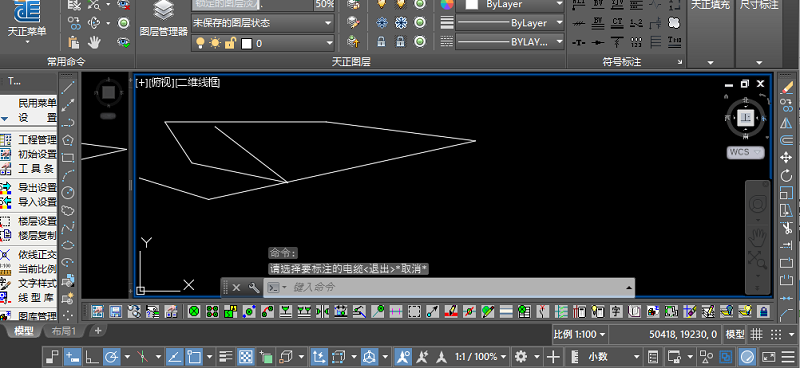Click the 楼层设置 menu entry
Viewport: 800px width, 368px height.
(37, 222)
